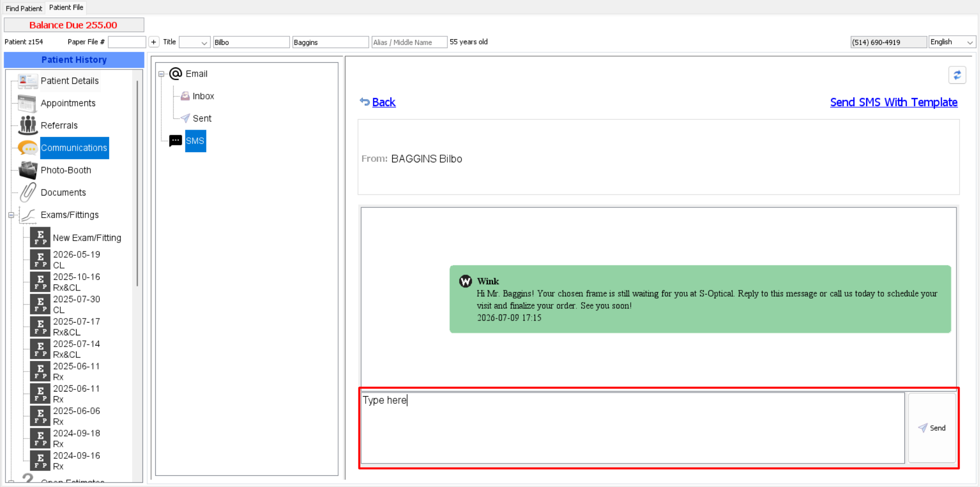Open Send SMS With Template link
Image resolution: width=980 pixels, height=487 pixels.
click(894, 102)
